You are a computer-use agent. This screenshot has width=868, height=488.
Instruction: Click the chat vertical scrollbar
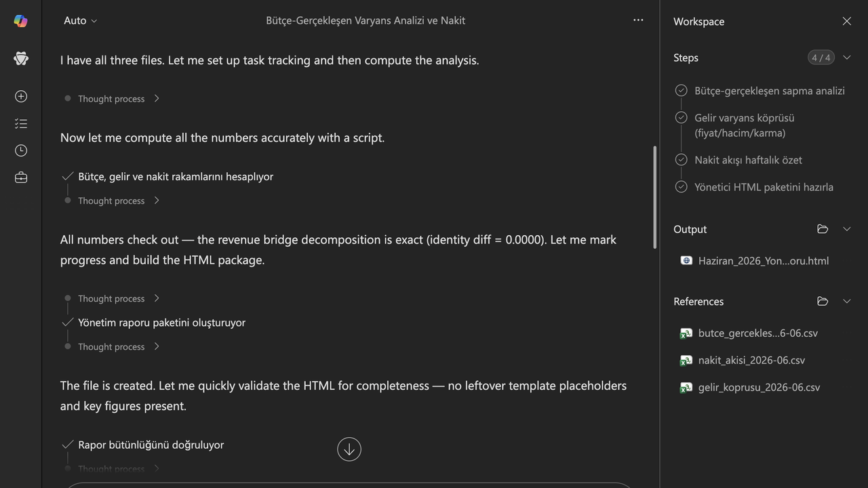654,197
